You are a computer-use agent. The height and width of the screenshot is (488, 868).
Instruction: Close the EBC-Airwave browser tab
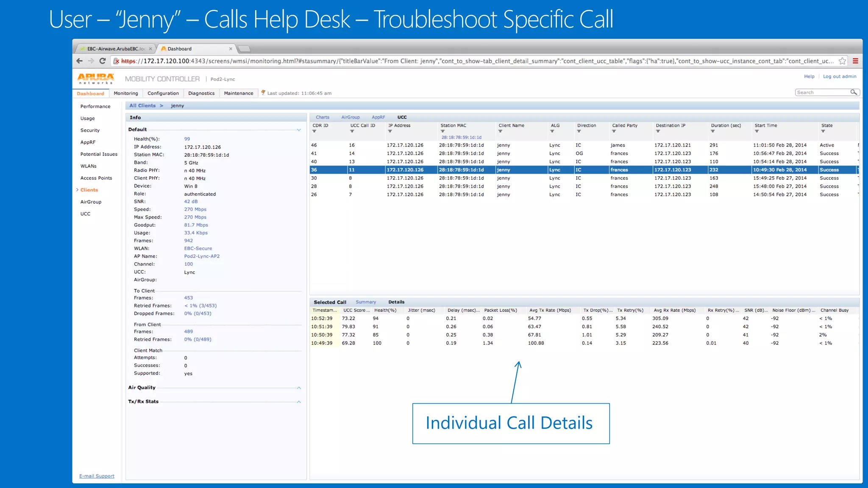(x=150, y=49)
